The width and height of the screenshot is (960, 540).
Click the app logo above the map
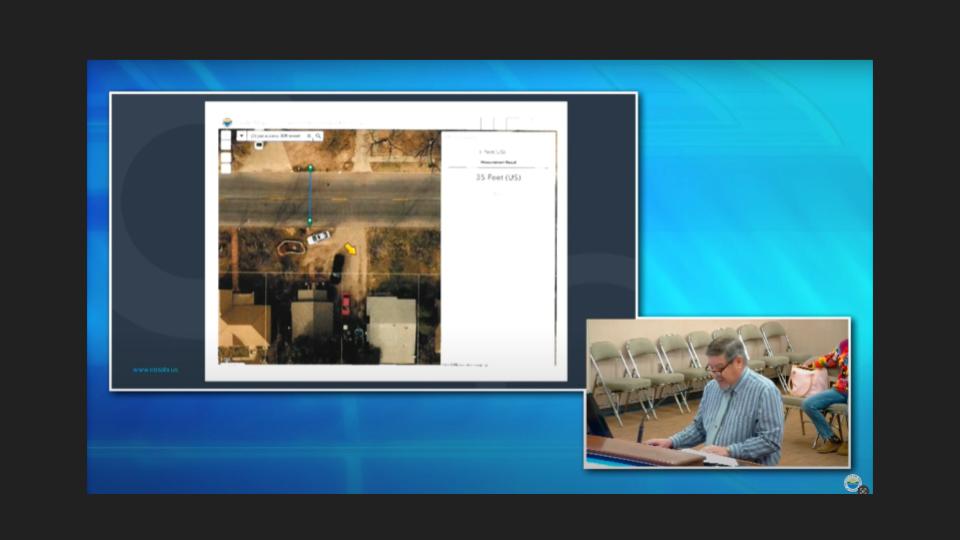click(227, 123)
